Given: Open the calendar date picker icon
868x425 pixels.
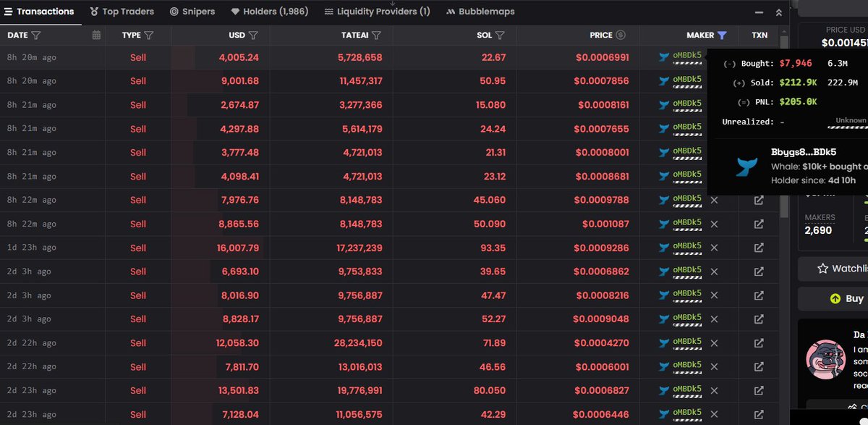Looking at the screenshot, I should click(97, 35).
